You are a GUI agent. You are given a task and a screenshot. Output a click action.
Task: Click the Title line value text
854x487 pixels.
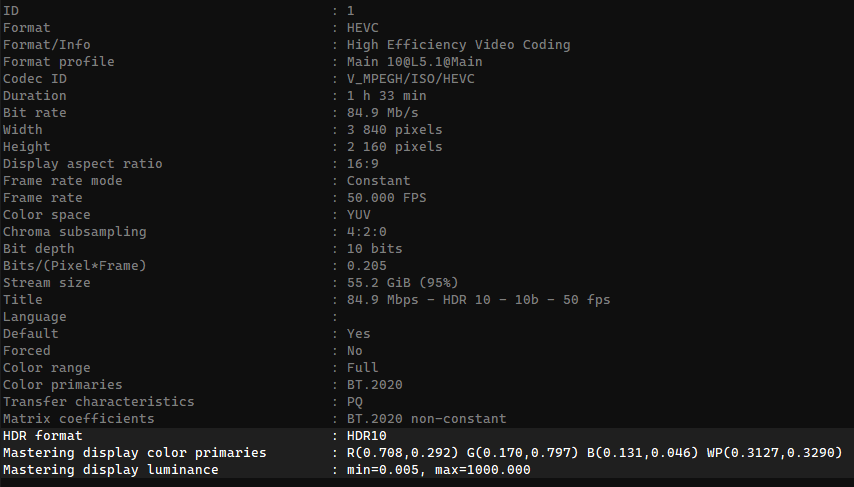click(x=478, y=300)
